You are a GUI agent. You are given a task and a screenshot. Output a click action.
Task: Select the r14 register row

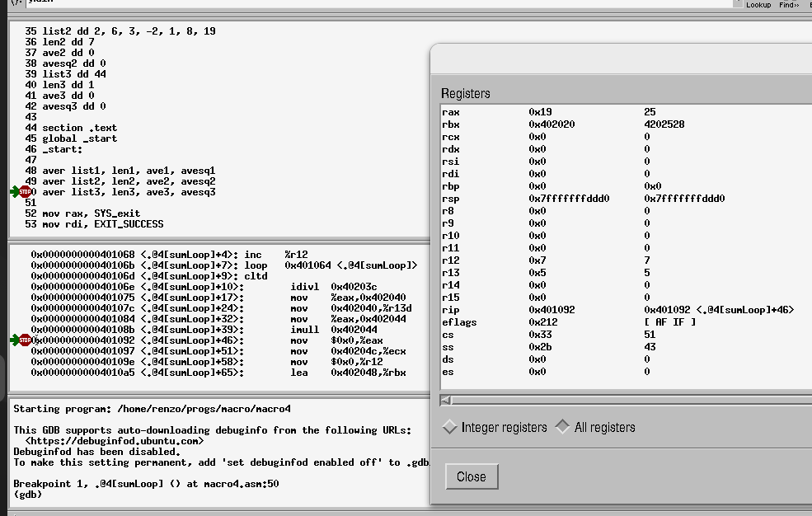[627, 285]
